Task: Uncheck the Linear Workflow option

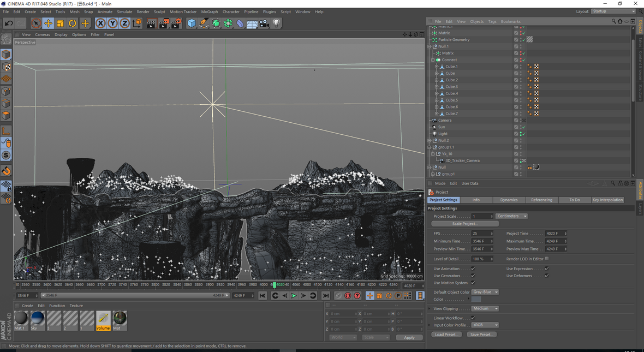Action: [473, 318]
